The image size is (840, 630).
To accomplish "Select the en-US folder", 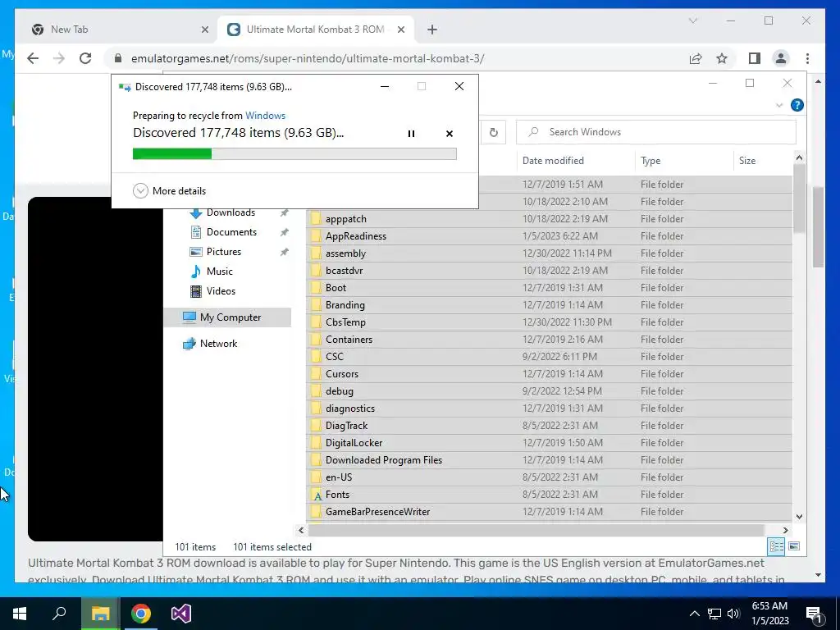I will point(549,477).
